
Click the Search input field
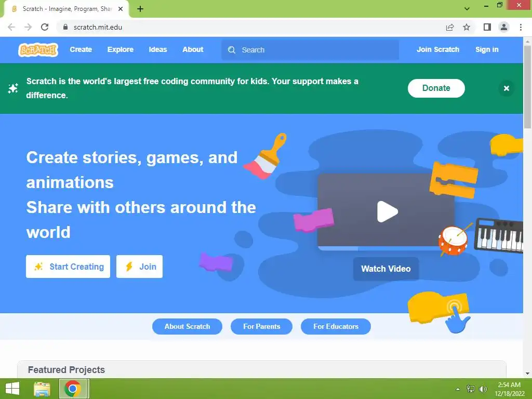pos(310,50)
